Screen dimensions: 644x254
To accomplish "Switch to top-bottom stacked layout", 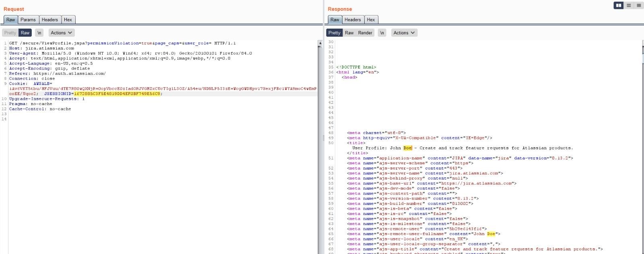I will point(629,5).
